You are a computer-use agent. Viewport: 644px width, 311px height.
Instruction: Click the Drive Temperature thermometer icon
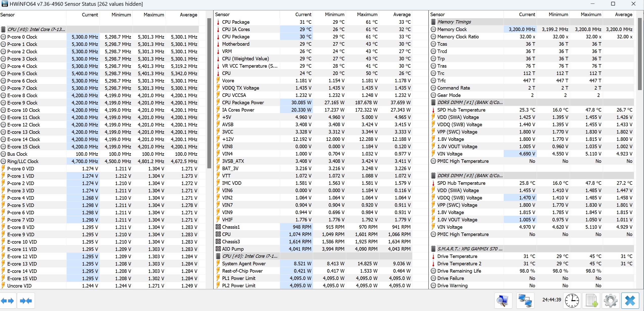pos(433,256)
